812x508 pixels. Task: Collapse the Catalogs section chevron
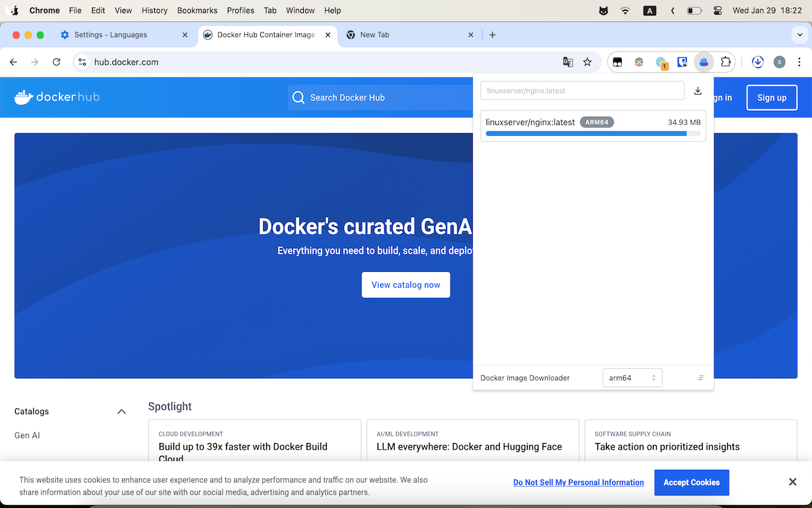click(122, 411)
